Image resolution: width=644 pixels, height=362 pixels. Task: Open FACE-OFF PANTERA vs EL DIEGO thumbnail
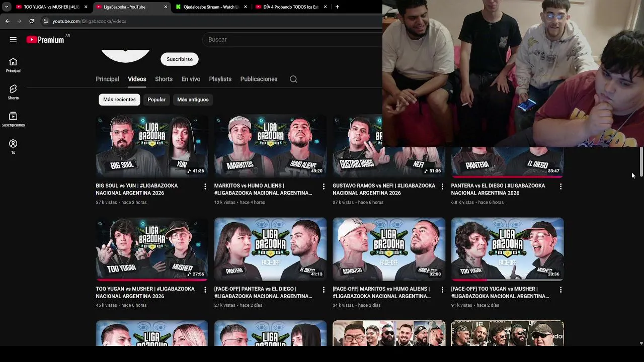pos(270,249)
